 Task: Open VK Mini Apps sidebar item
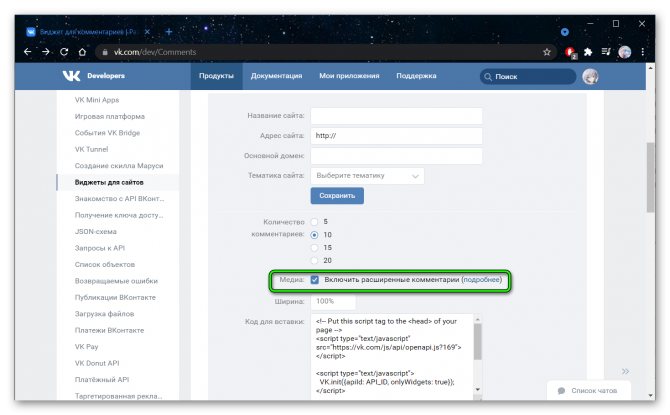pyautogui.click(x=97, y=100)
